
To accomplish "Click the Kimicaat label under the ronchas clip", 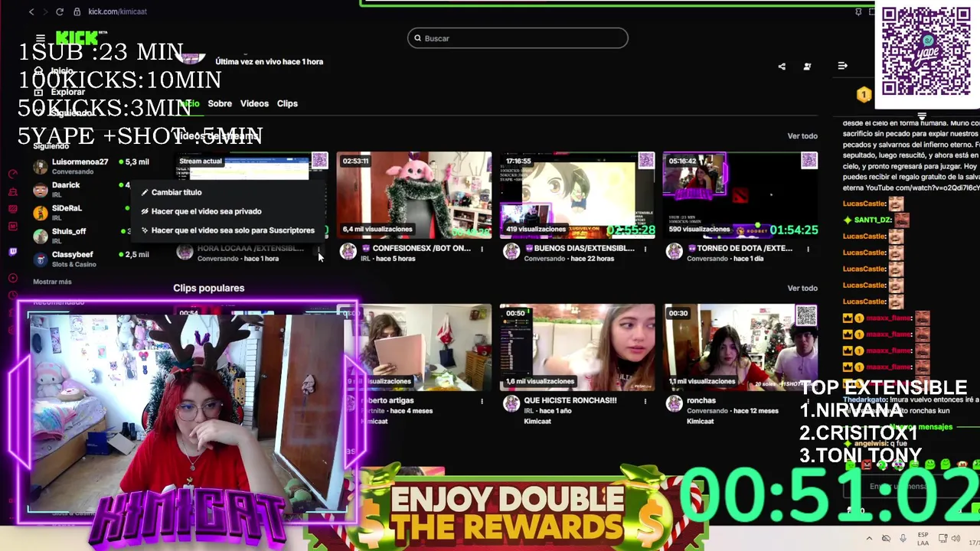I will (702, 421).
